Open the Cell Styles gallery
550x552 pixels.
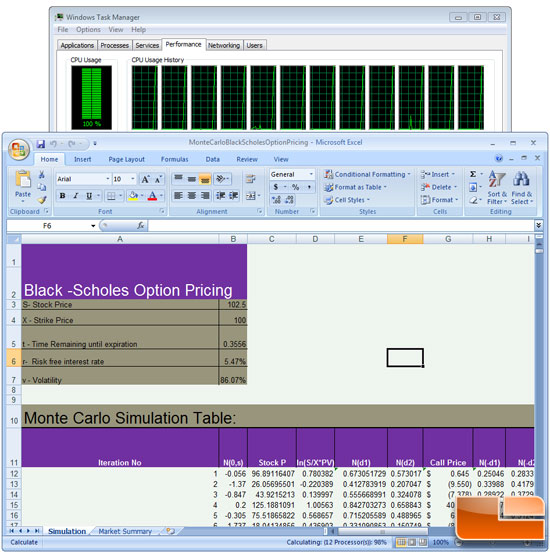pyautogui.click(x=347, y=200)
